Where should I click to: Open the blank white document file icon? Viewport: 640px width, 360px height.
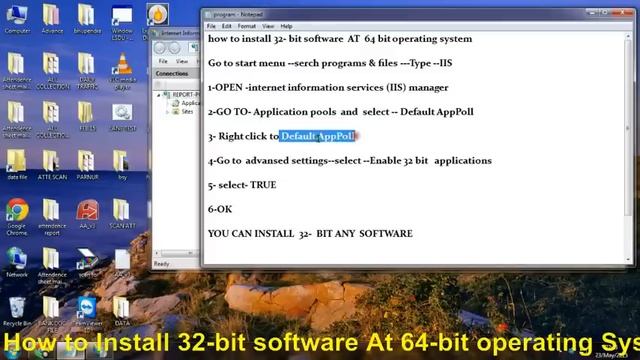point(122,263)
